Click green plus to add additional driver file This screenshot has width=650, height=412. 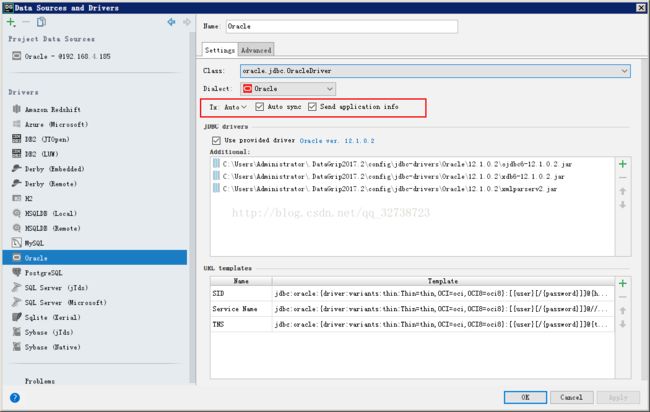coord(623,164)
